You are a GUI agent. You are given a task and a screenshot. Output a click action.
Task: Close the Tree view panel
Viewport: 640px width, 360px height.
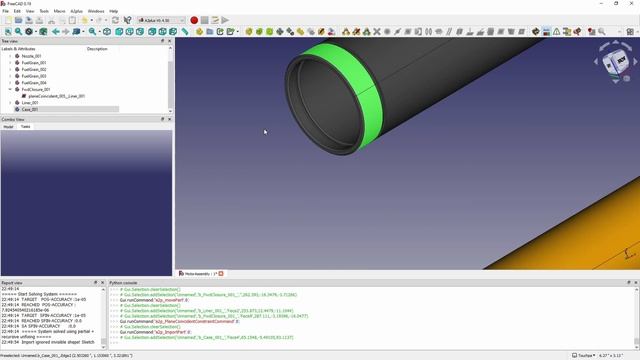pos(169,41)
